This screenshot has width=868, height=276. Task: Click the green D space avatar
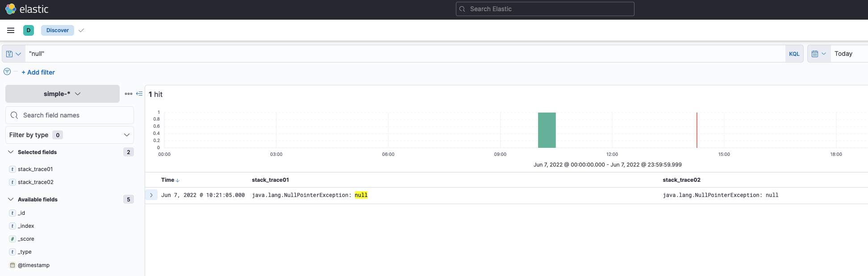tap(29, 30)
